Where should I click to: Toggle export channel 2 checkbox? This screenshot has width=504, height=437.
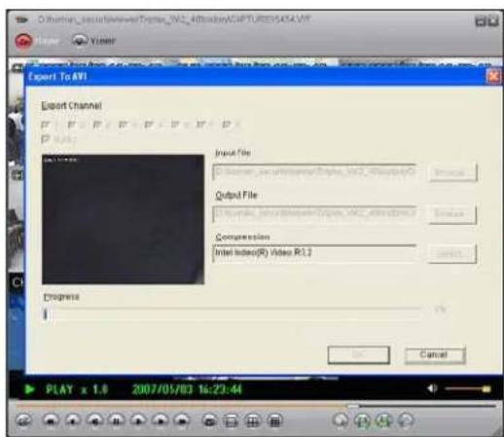click(x=71, y=125)
